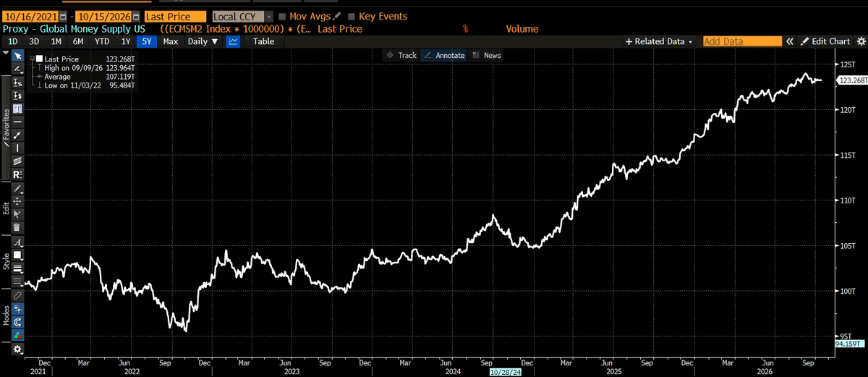Image resolution: width=868 pixels, height=377 pixels.
Task: Select the 1D range tab
Action: pos(13,41)
